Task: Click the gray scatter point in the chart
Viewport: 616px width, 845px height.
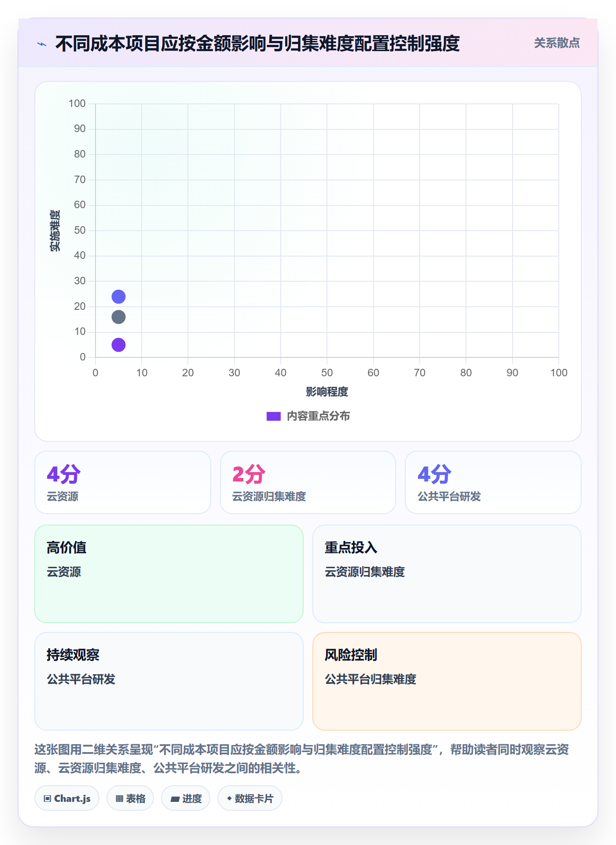Action: coord(118,317)
